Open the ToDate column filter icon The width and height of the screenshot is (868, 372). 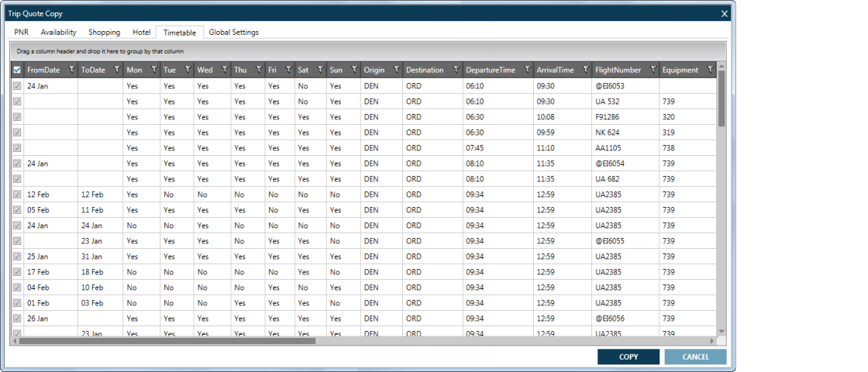[x=118, y=70]
